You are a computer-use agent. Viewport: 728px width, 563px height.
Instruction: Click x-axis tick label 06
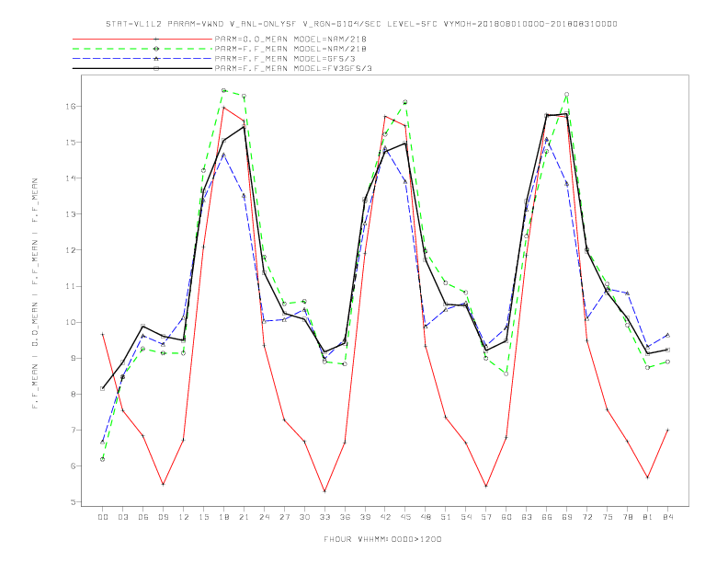pyautogui.click(x=143, y=517)
